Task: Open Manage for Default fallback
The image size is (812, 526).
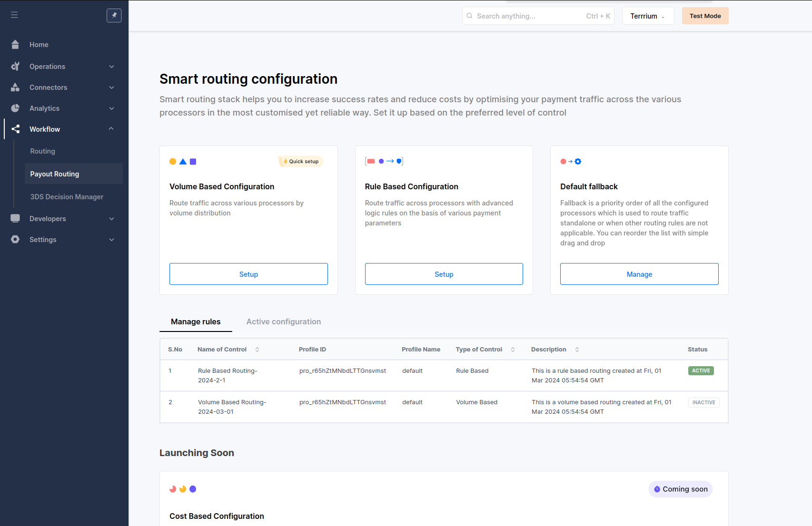Action: point(639,274)
